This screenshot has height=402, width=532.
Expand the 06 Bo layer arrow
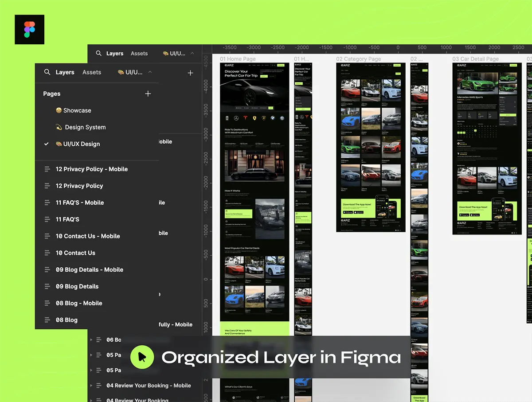coord(91,340)
